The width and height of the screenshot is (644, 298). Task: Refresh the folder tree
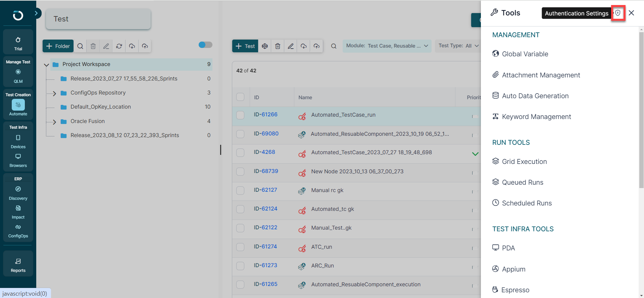(x=119, y=46)
